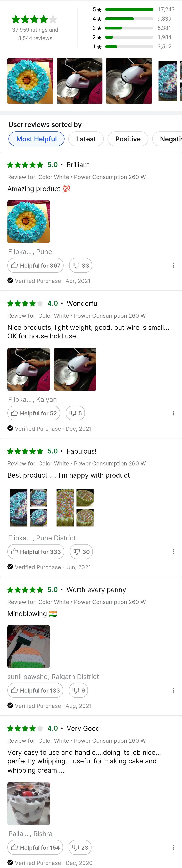Mark the Wonderful review as helpful

click(34, 413)
